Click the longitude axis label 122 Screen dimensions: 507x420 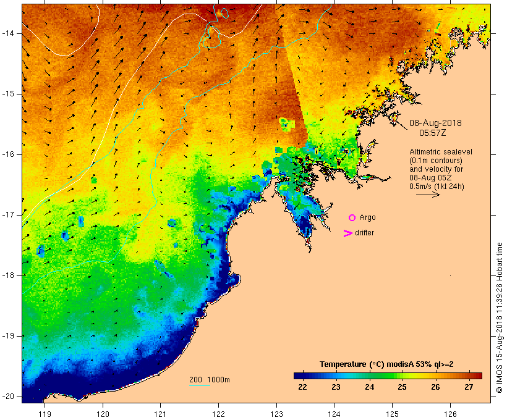click(219, 414)
